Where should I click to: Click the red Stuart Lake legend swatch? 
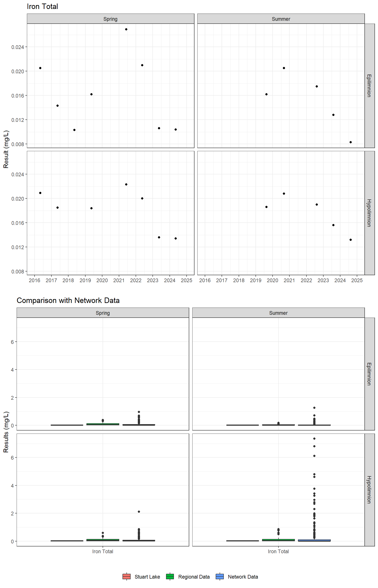126,576
